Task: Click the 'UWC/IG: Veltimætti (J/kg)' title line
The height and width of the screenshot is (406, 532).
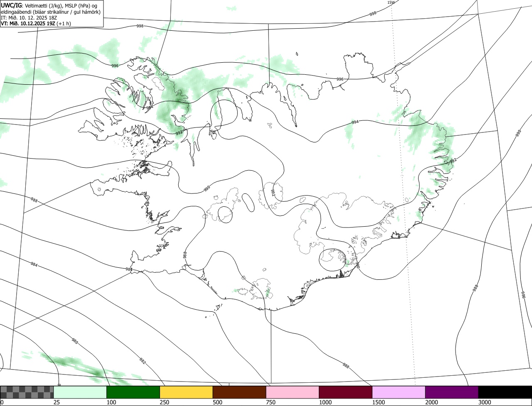Action: click(x=49, y=5)
